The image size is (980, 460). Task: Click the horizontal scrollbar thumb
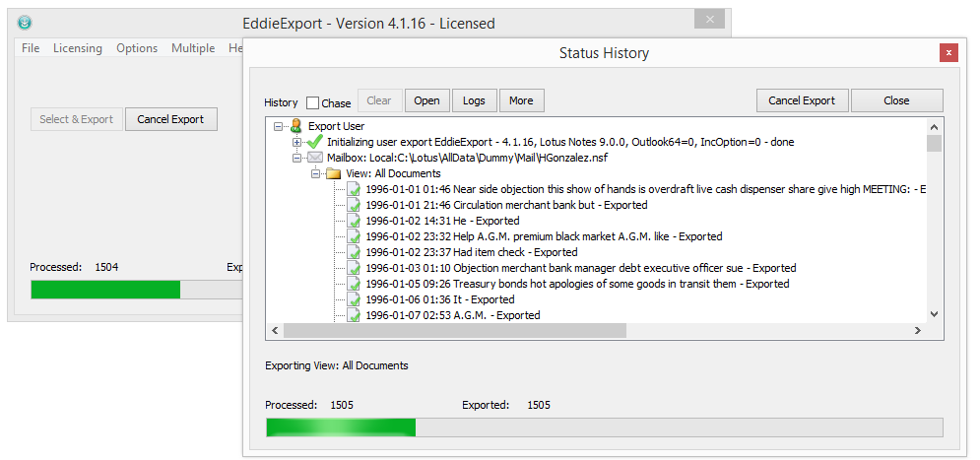pos(454,331)
